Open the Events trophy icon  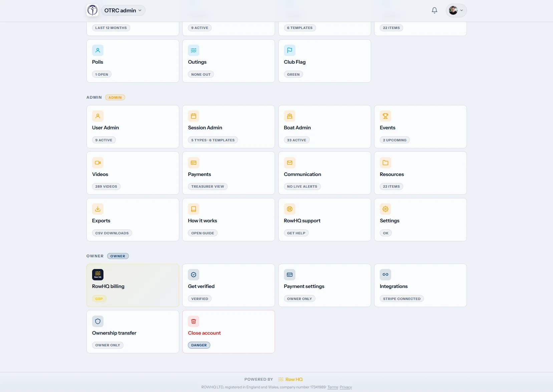tap(385, 116)
